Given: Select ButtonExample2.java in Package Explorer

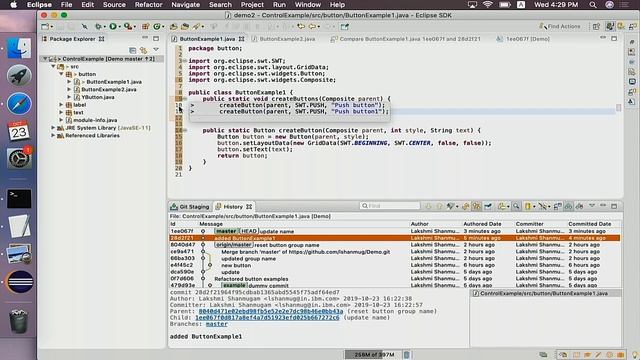Looking at the screenshot, I should (109, 89).
